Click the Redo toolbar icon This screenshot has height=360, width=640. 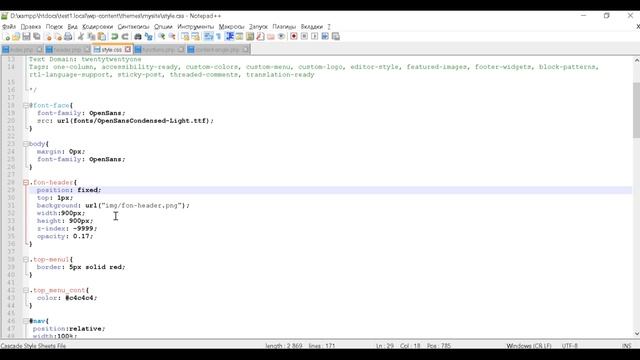point(125,37)
